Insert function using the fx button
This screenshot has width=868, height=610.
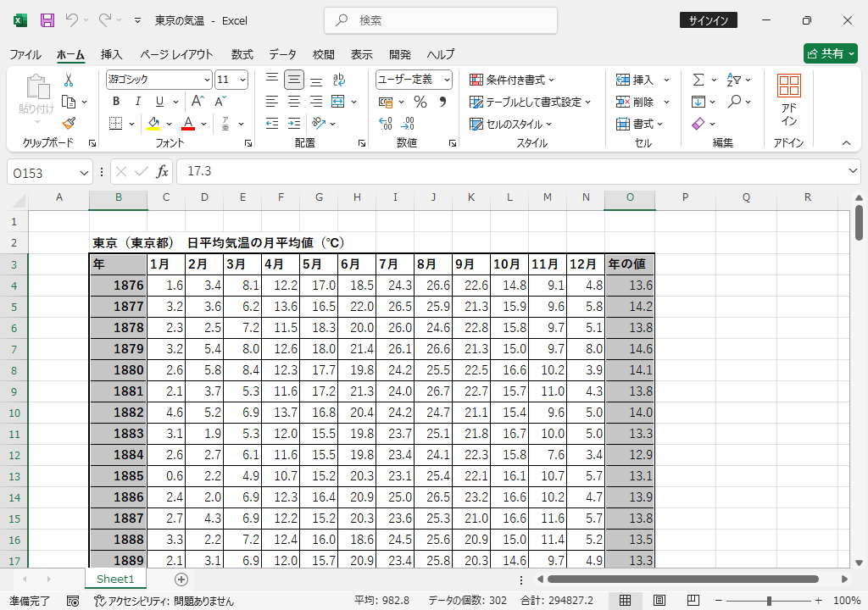point(162,172)
